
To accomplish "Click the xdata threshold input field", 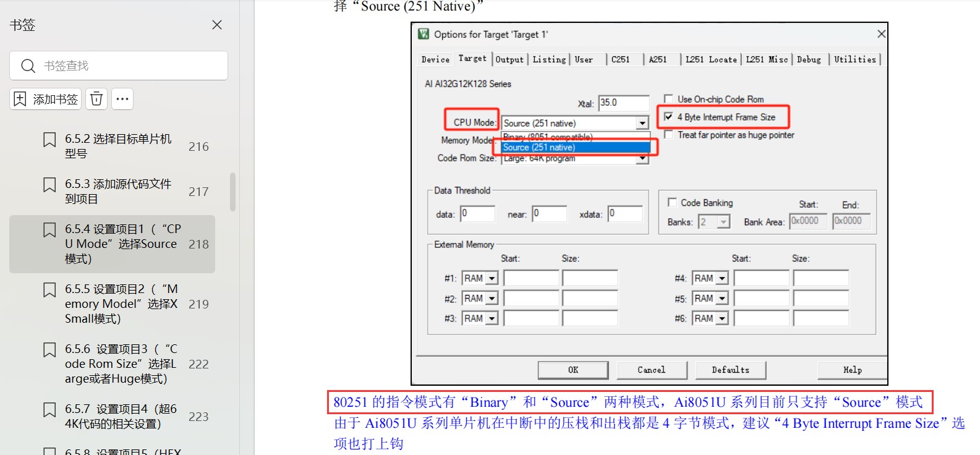I will pos(625,214).
